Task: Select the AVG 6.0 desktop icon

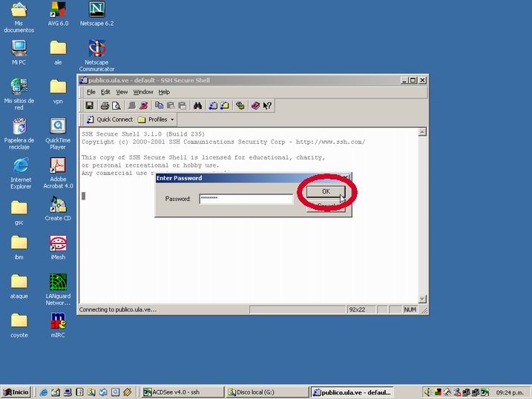Action: click(58, 14)
